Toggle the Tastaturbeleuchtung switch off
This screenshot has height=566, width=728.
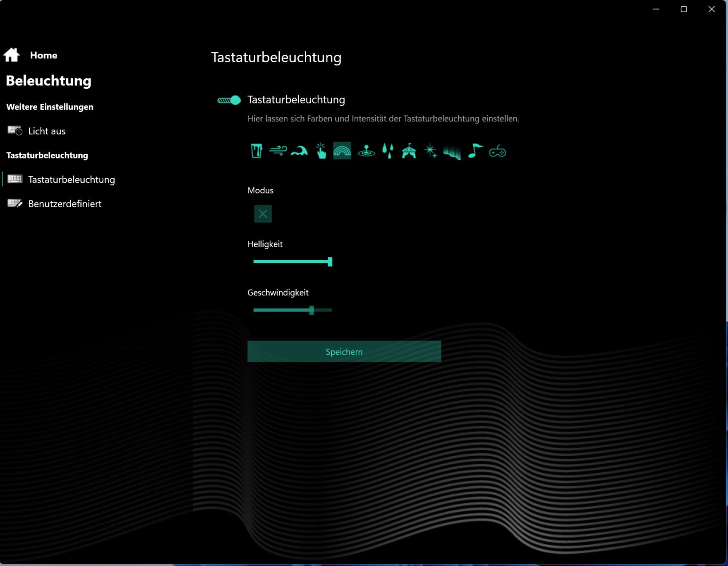coord(229,100)
